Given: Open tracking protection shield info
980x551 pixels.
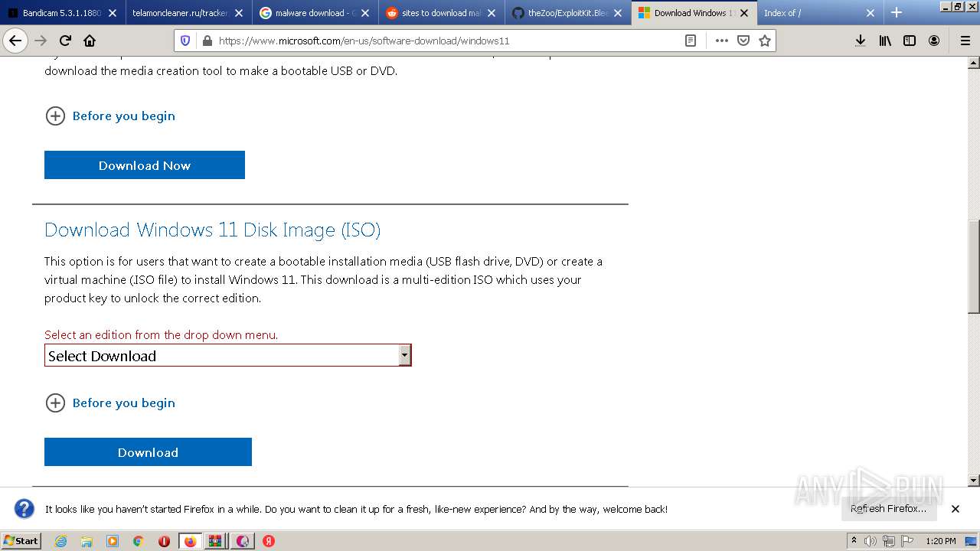Looking at the screenshot, I should (x=185, y=41).
